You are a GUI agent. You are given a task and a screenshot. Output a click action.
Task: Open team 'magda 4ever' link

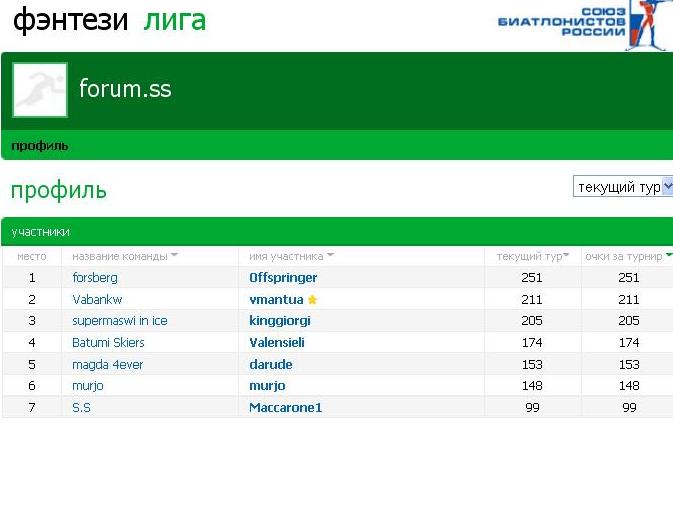point(107,365)
